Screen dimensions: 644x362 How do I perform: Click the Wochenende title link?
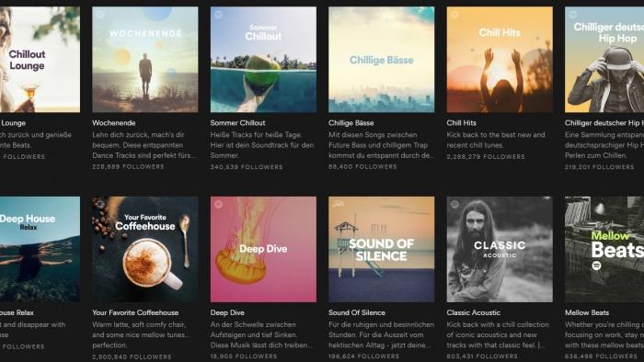114,122
